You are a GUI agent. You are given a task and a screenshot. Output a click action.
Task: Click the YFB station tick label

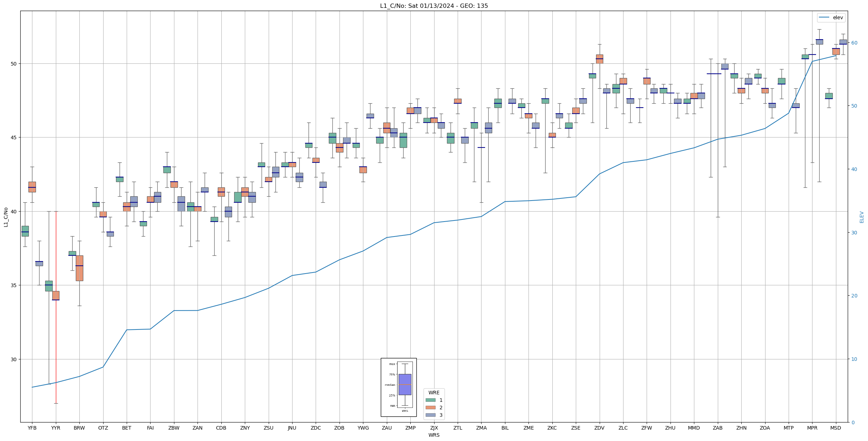tap(32, 428)
